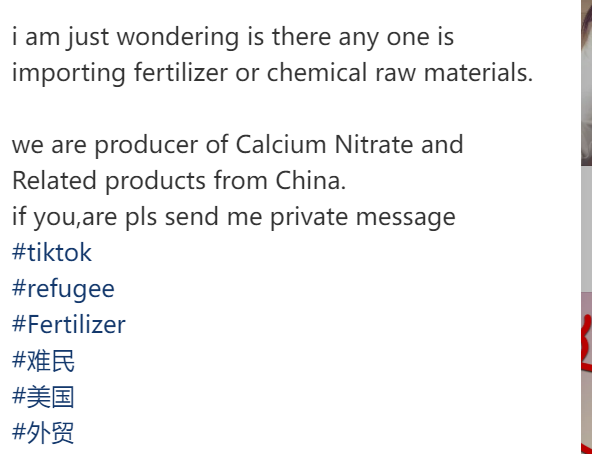Open the #refugee hashtag link
592x454 pixels.
coord(63,289)
